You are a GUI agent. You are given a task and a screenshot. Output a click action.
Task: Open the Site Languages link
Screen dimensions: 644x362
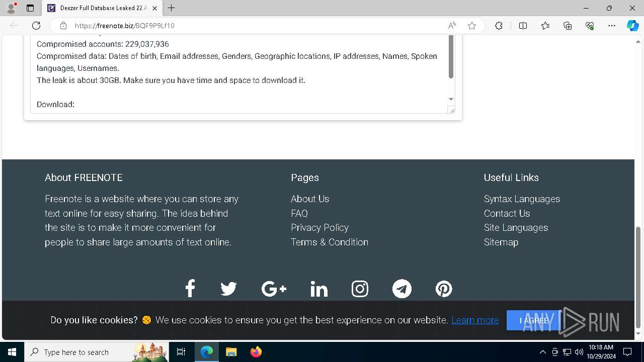click(516, 227)
